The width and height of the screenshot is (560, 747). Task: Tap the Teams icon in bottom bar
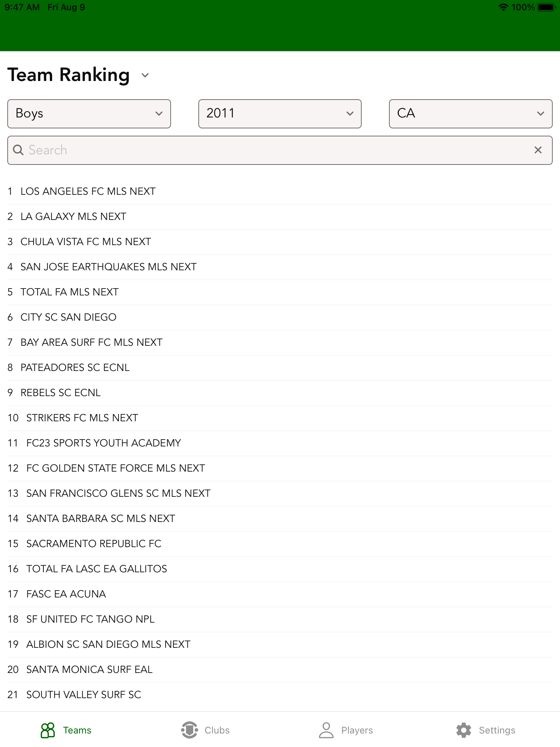(48, 730)
